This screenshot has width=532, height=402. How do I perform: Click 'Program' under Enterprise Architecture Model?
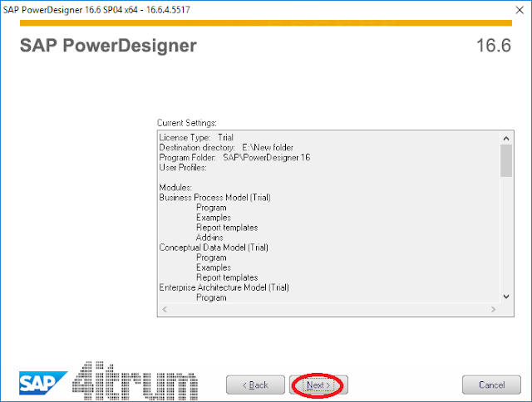click(x=211, y=297)
